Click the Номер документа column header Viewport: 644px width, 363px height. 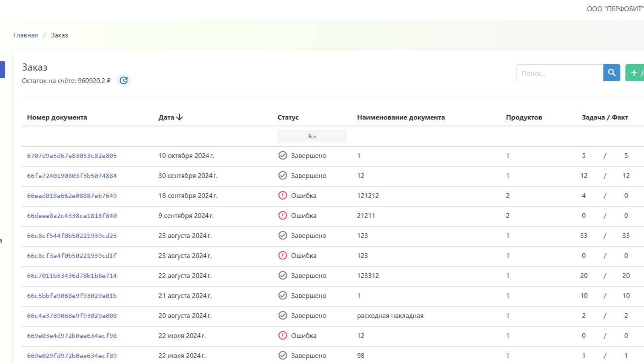click(x=57, y=117)
